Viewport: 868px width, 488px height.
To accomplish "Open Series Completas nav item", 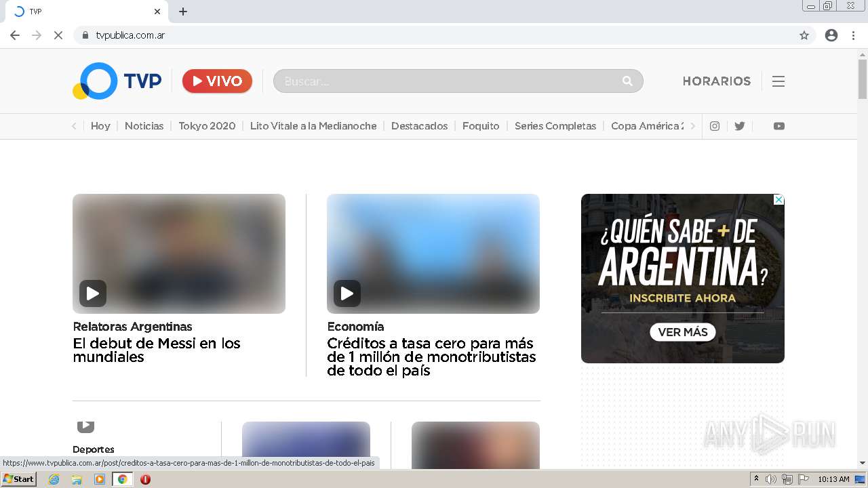I will click(x=555, y=126).
